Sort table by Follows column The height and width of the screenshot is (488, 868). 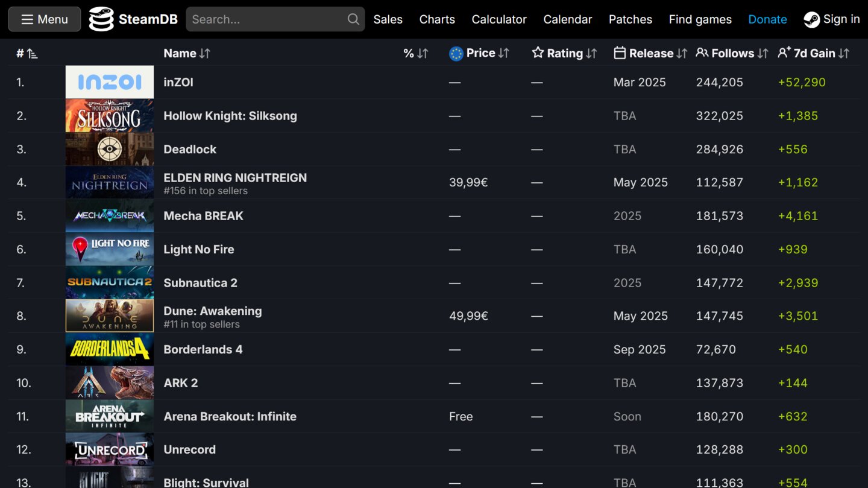coord(732,53)
